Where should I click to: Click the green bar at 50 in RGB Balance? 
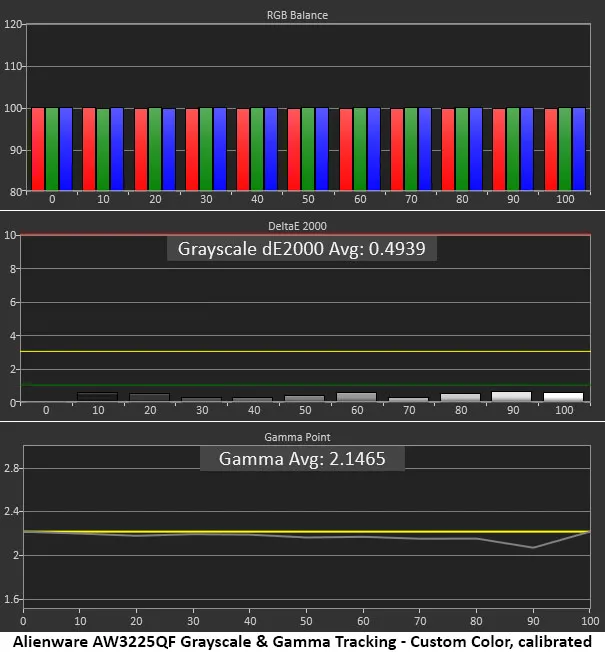308,149
